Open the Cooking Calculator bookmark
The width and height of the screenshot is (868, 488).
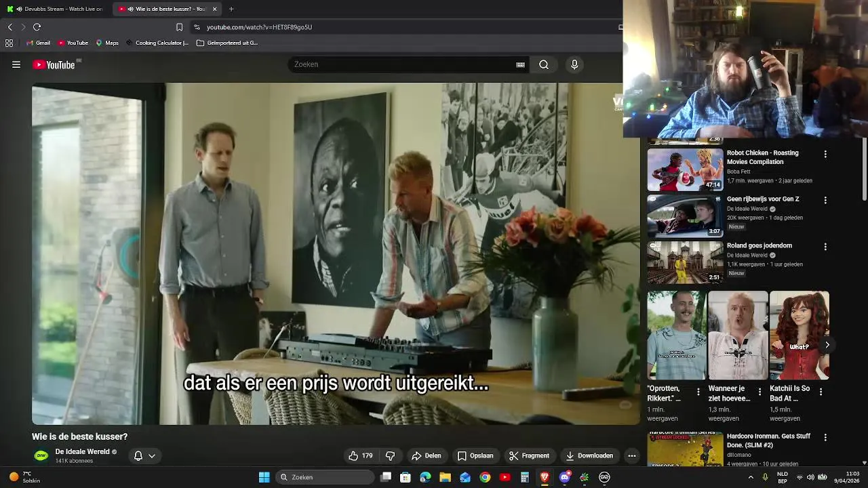click(157, 43)
